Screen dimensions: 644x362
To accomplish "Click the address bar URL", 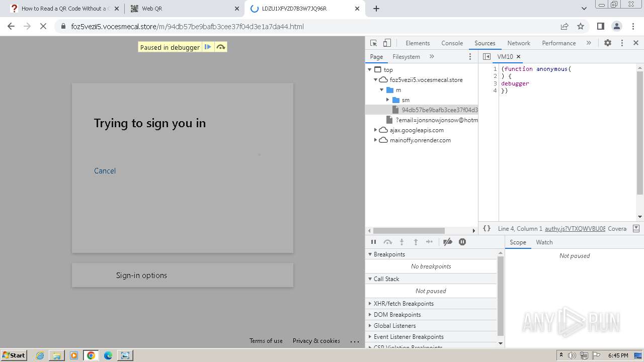I will tap(187, 27).
